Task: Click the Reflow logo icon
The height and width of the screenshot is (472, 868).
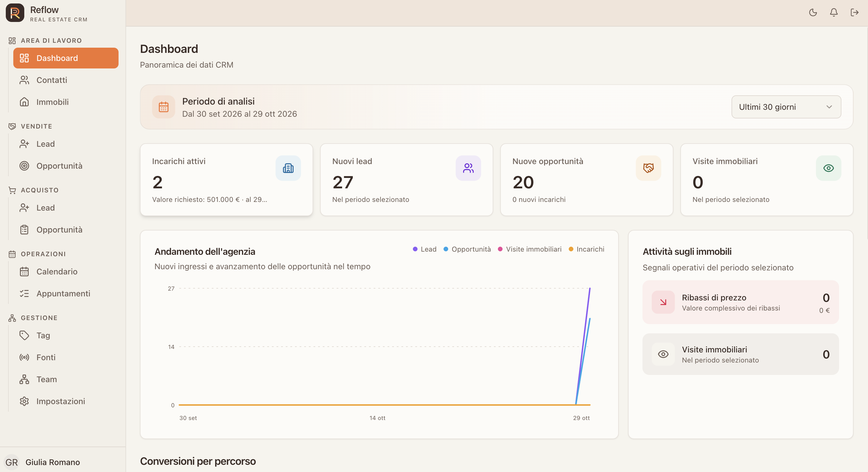Action: (15, 13)
